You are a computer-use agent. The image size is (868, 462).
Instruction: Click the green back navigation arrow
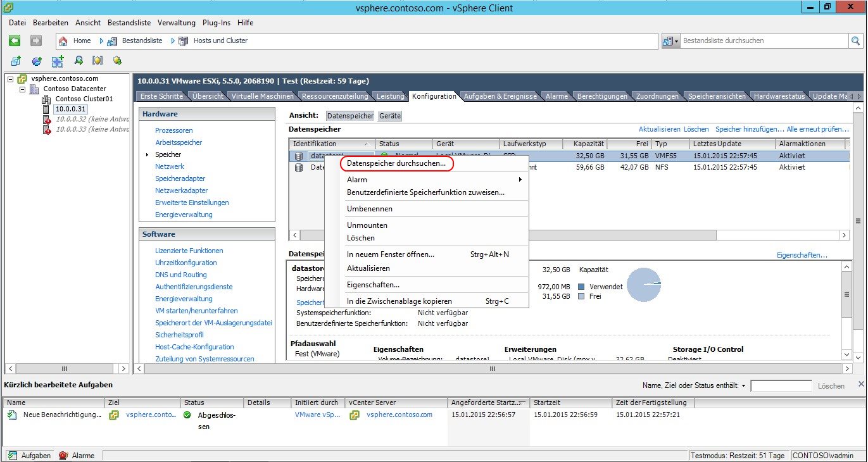coord(15,41)
